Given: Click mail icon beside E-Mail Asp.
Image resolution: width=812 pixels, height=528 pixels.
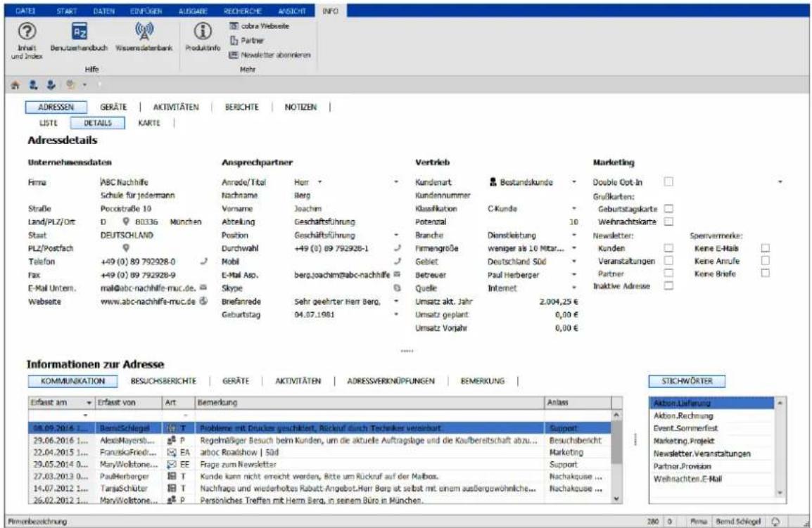Looking at the screenshot, I should [x=397, y=274].
